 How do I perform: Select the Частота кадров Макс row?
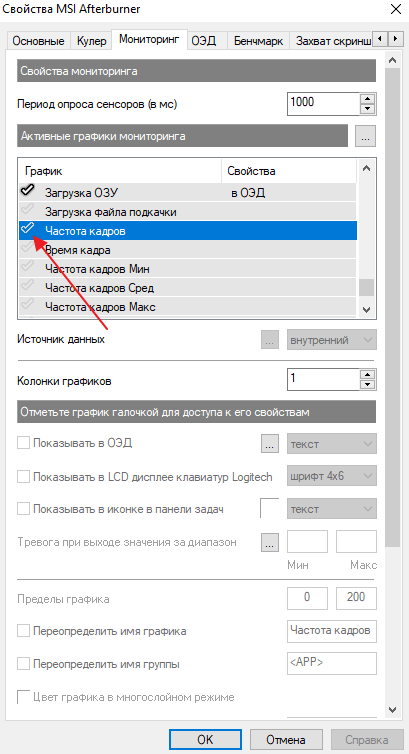(x=188, y=306)
